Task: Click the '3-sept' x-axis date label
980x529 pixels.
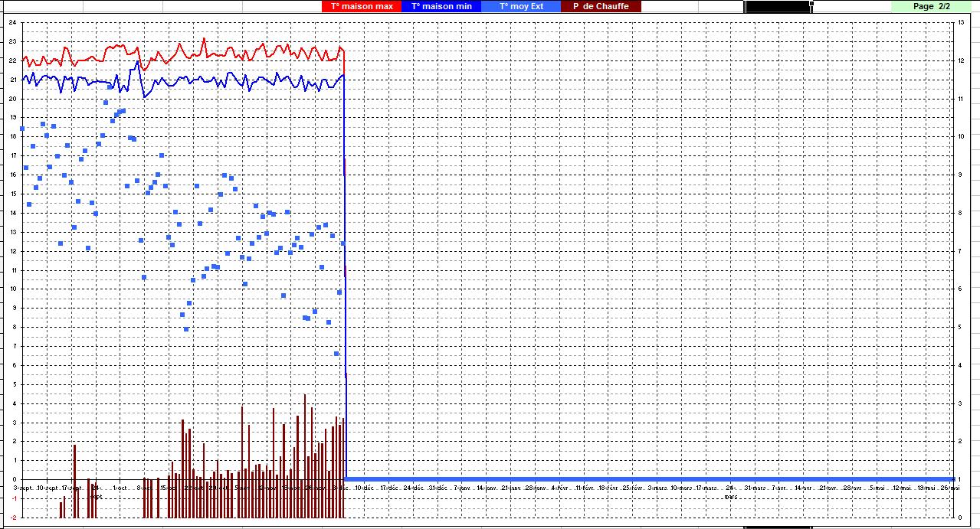Action: [24, 488]
